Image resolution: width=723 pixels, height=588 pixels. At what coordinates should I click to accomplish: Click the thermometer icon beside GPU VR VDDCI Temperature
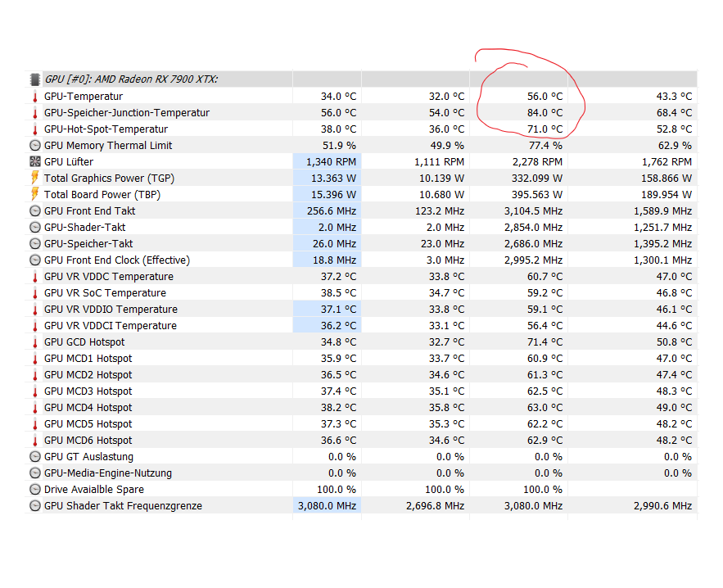34,326
